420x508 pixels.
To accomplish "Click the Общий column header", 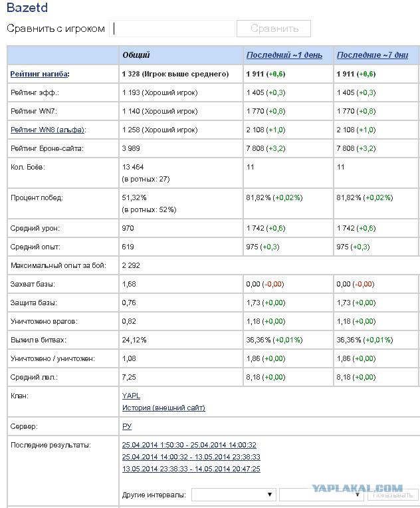I will (136, 55).
